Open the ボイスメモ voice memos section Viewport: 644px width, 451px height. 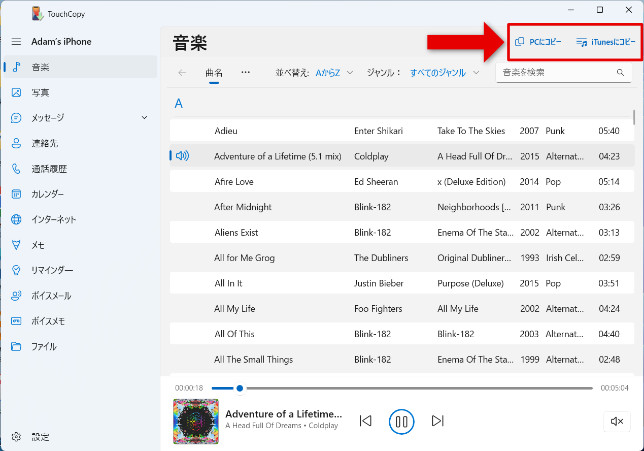80,321
